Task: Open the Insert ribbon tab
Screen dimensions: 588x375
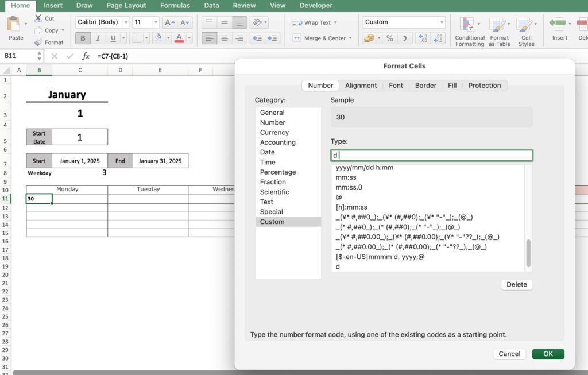Action: pos(53,6)
